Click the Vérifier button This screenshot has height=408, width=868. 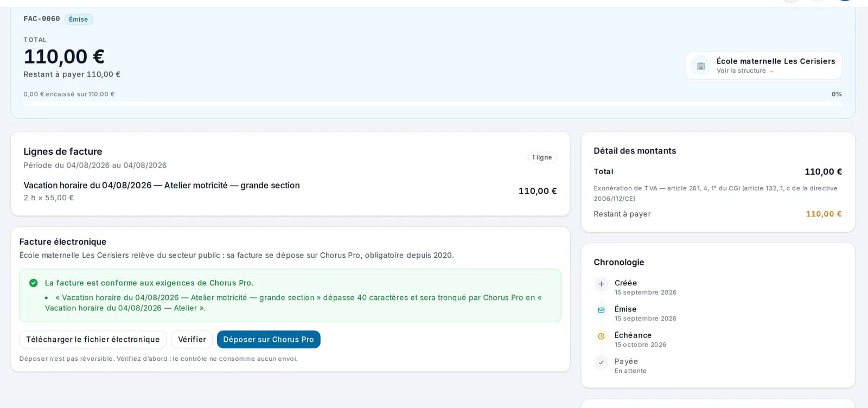[x=192, y=340]
